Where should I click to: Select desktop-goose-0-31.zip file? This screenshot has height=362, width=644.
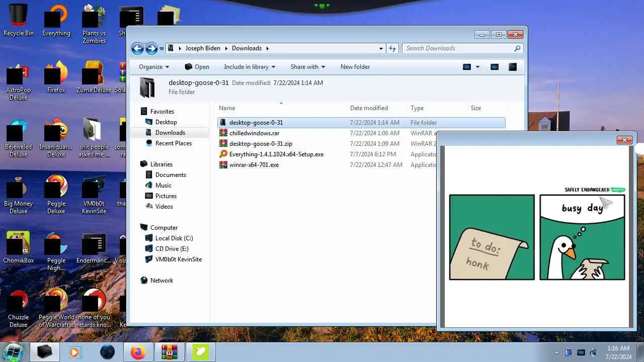point(261,144)
